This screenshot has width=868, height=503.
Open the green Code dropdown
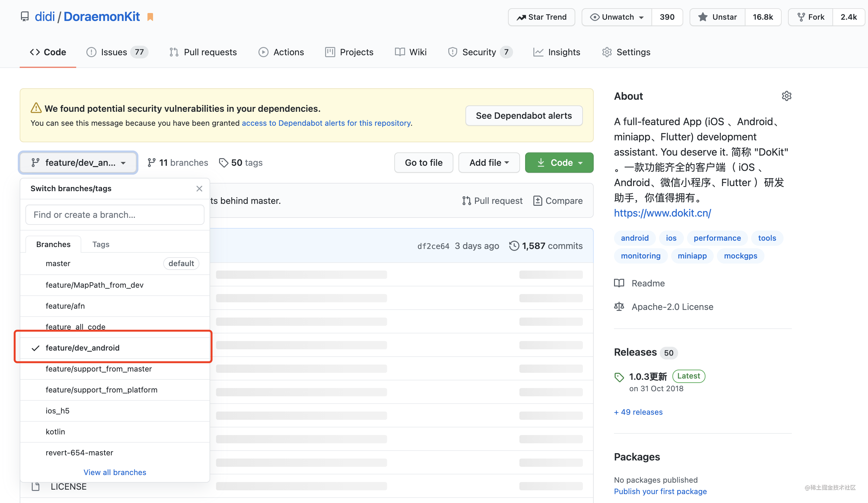(559, 162)
